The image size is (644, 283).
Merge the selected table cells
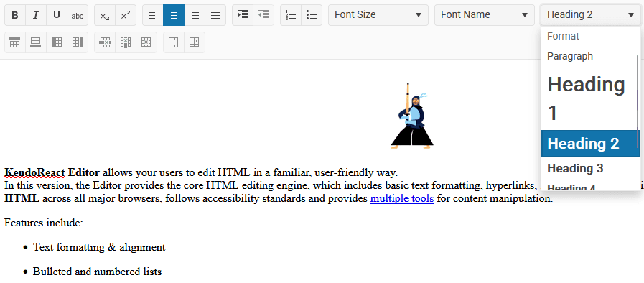click(x=174, y=42)
